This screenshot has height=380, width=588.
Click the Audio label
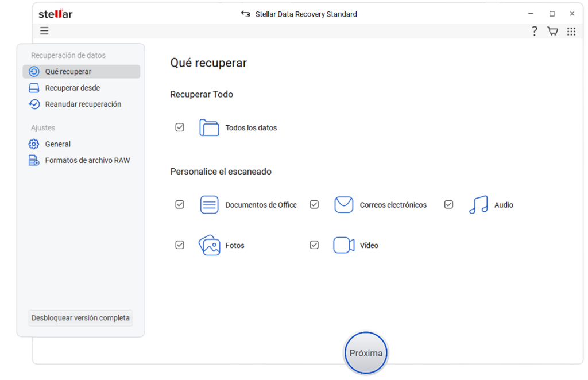pos(504,205)
